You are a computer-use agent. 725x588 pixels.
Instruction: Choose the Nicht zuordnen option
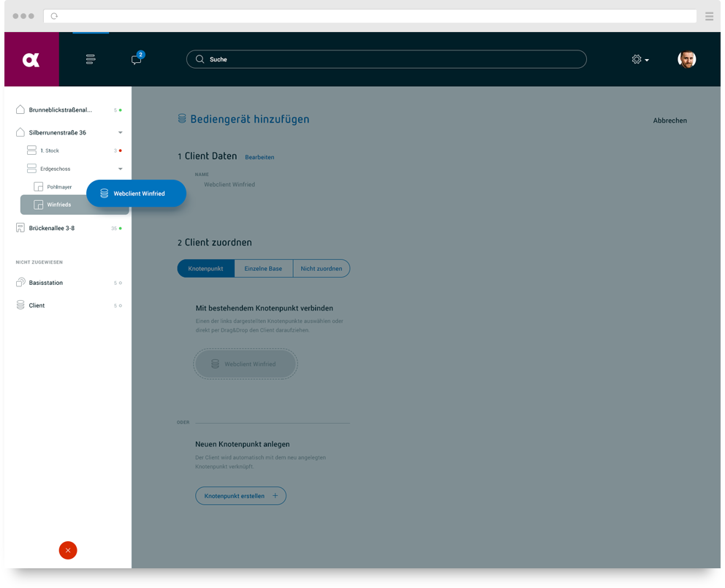tap(321, 269)
